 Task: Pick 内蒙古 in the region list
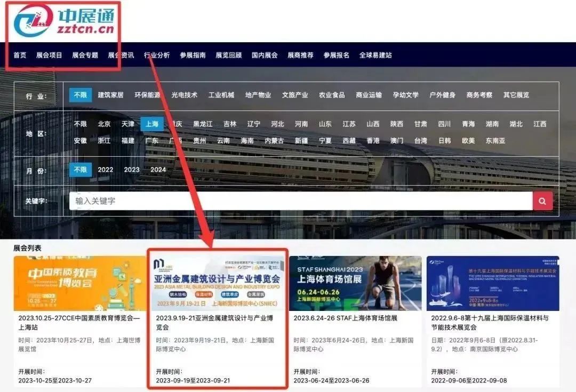tap(275, 140)
